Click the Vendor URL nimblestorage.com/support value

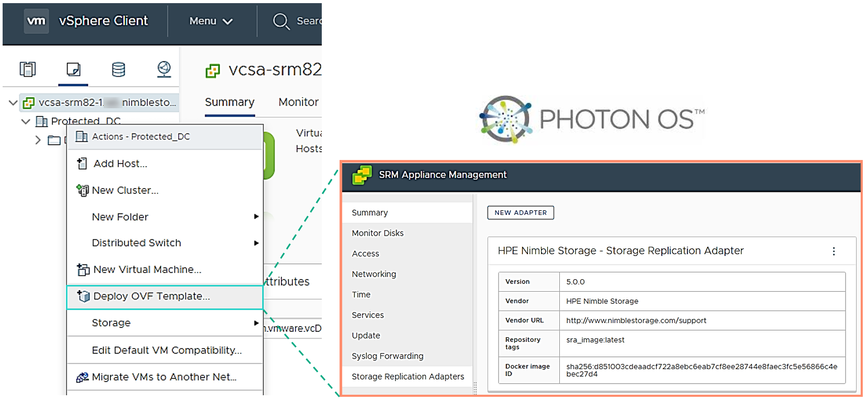point(636,320)
